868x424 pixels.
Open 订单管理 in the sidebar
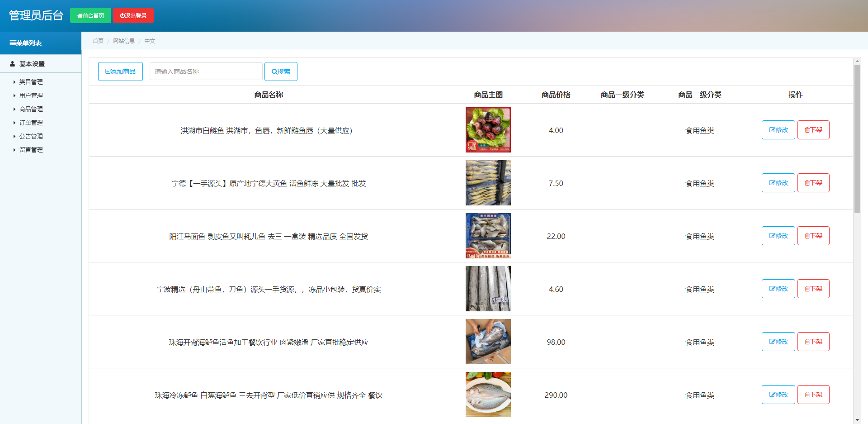(x=31, y=123)
